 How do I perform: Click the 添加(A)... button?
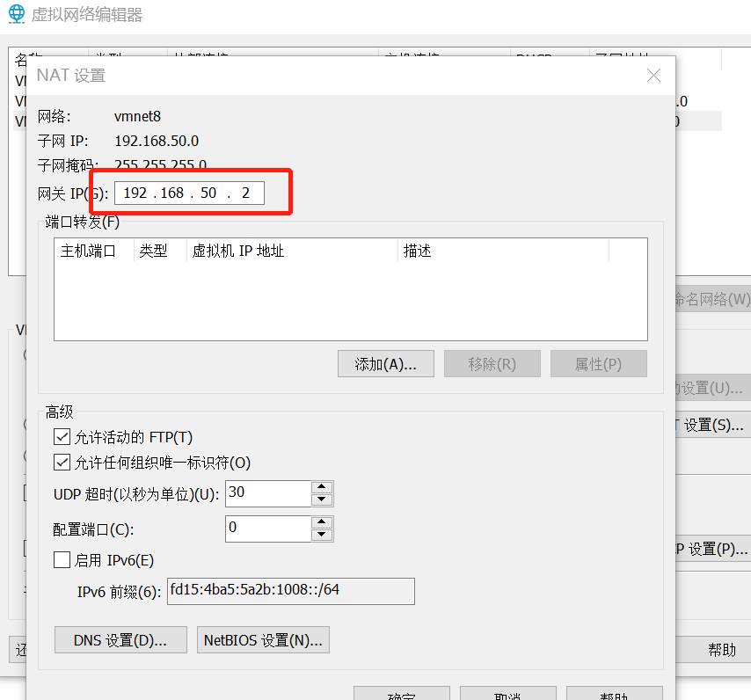coord(385,364)
